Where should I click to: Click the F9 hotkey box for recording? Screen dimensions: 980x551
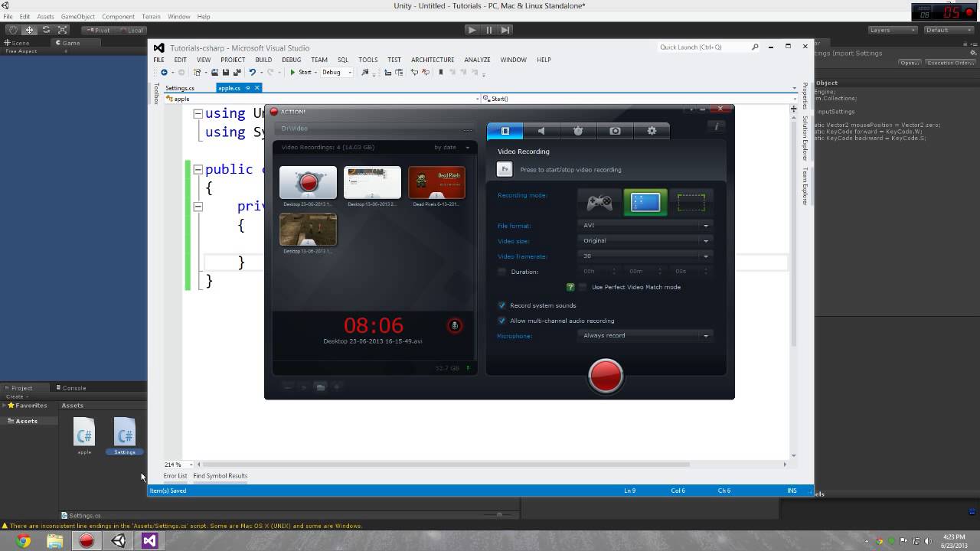click(505, 169)
